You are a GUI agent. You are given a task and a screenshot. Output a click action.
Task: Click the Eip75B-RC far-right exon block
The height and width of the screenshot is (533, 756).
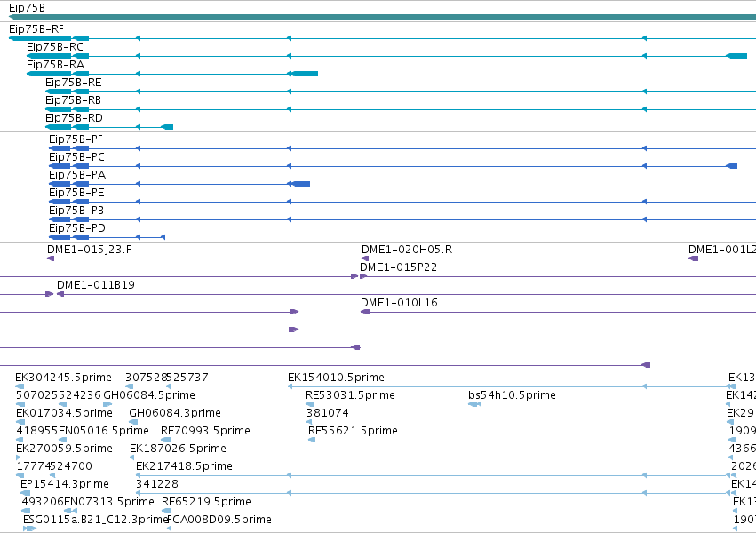click(736, 56)
